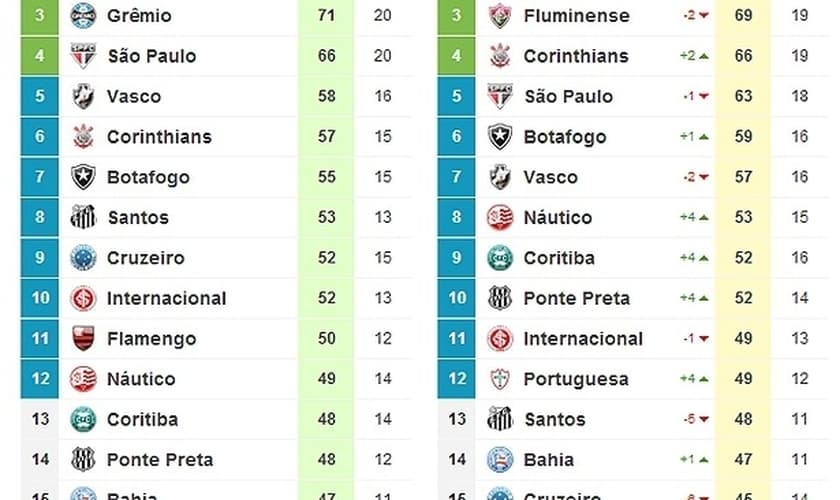Open the Flamengo team name link
Viewport: 840px width, 500px height.
[x=152, y=339]
